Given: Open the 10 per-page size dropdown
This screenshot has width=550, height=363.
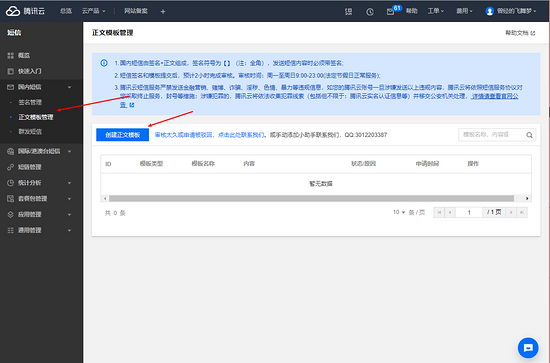Looking at the screenshot, I should 399,212.
